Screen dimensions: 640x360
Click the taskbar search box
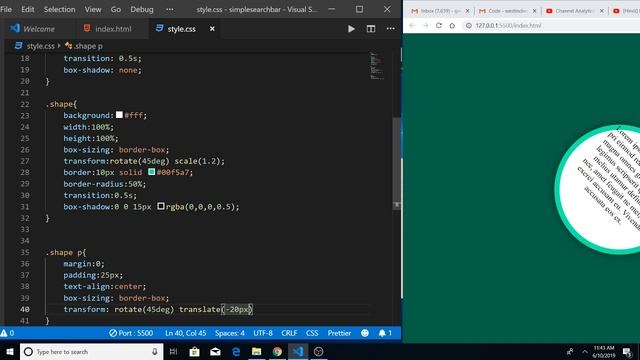[x=91, y=351]
